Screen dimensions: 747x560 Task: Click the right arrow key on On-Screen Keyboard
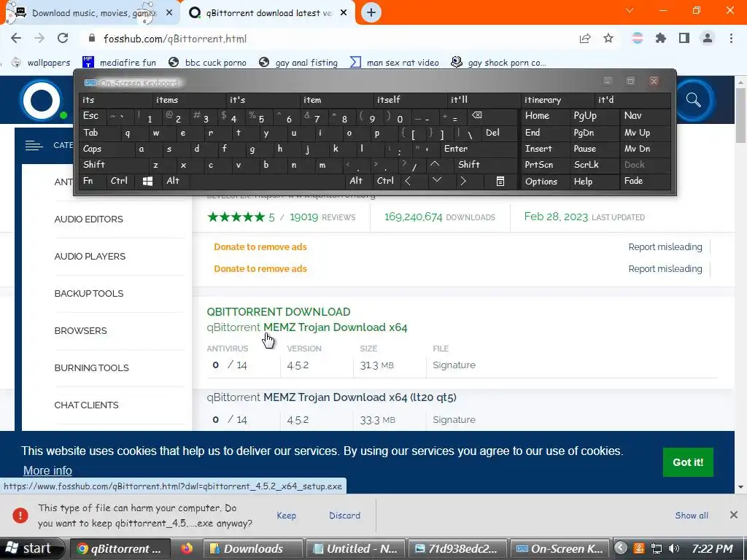click(x=463, y=181)
